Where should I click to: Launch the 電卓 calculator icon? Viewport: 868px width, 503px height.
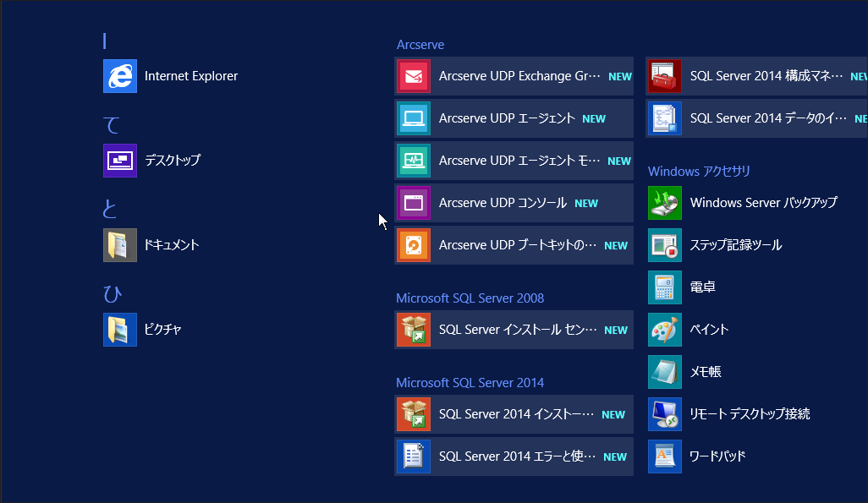[x=665, y=287]
